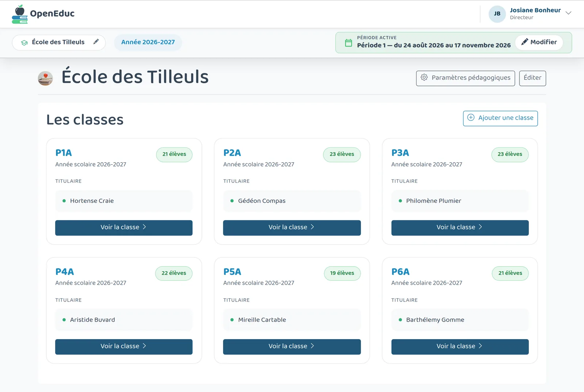Click teacher Aristide Buvard
The image size is (584, 392).
tap(92, 320)
